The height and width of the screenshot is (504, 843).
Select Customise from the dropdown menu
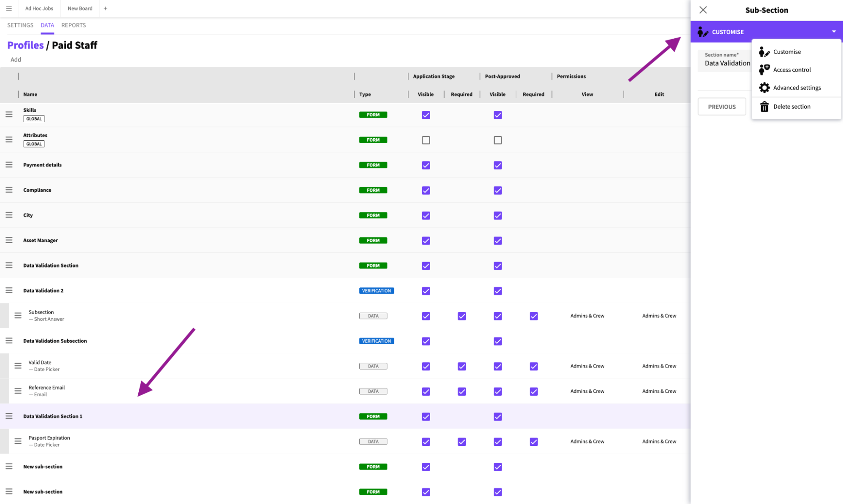[796, 52]
